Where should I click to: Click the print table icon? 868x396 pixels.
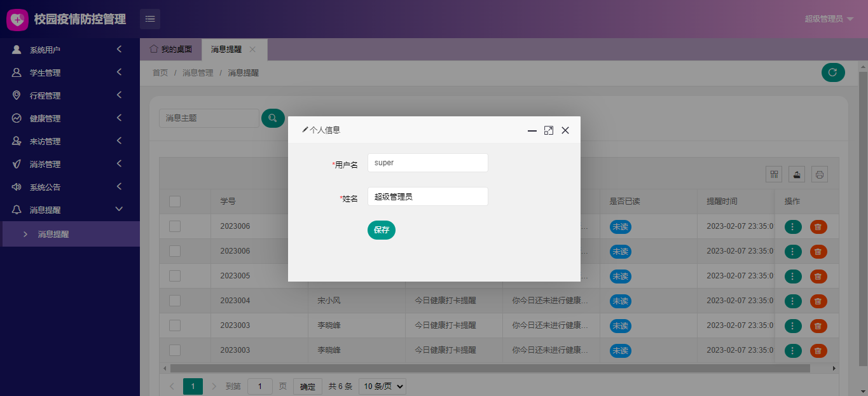pyautogui.click(x=820, y=174)
